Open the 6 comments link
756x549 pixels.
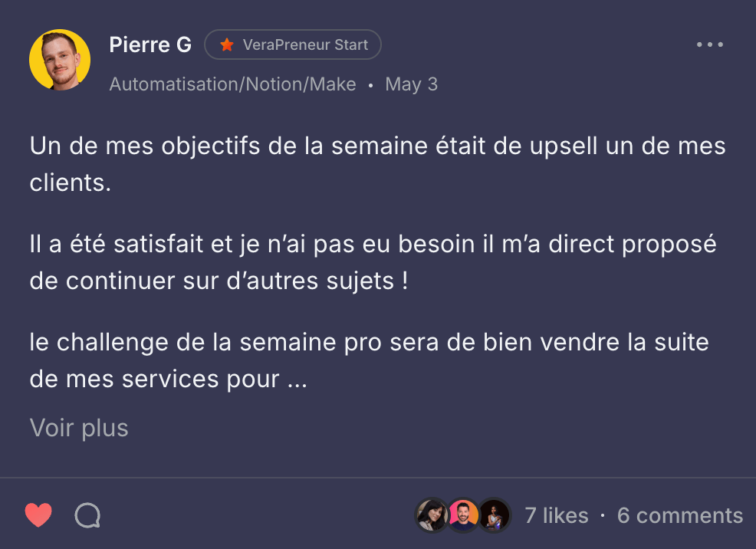coord(679,515)
